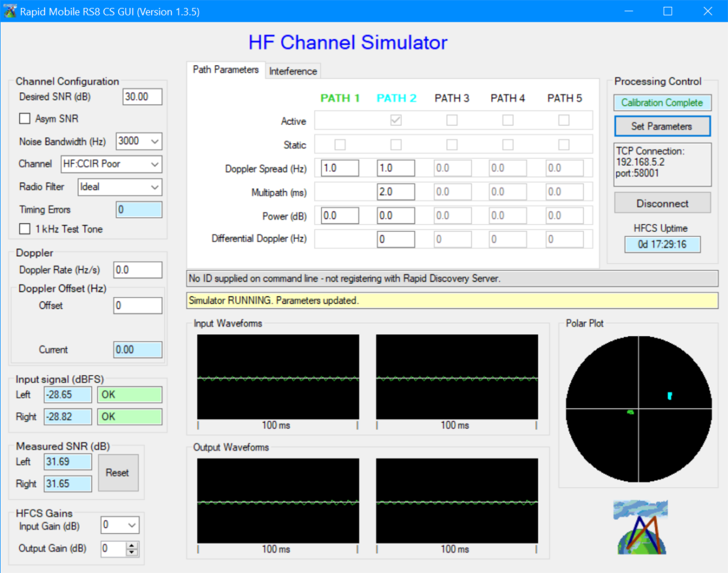Click the Calibration Complete button
The width and height of the screenshot is (728, 573).
pyautogui.click(x=662, y=103)
